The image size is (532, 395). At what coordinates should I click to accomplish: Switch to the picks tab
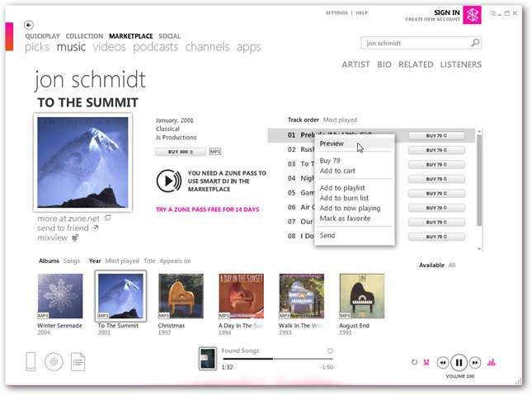coord(37,47)
